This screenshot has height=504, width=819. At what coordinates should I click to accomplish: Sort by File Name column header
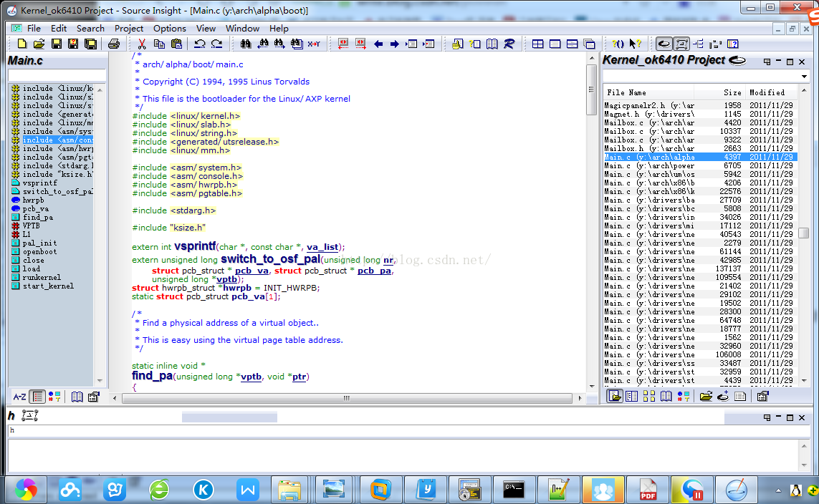(x=648, y=92)
